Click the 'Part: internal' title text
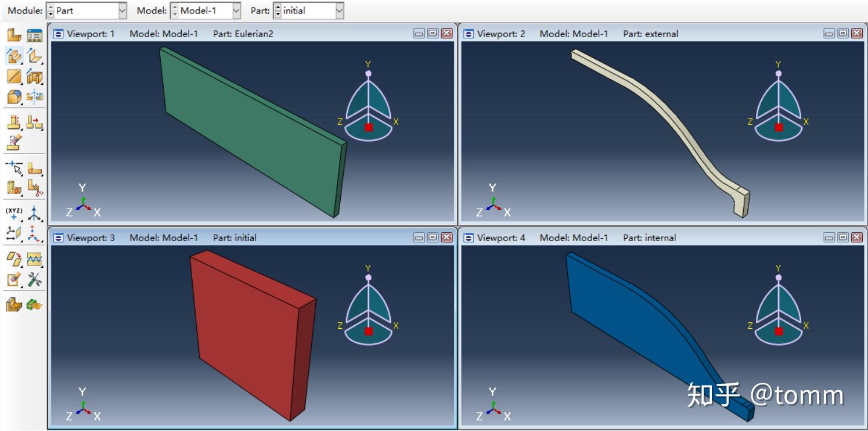This screenshot has height=431, width=868. [x=650, y=238]
